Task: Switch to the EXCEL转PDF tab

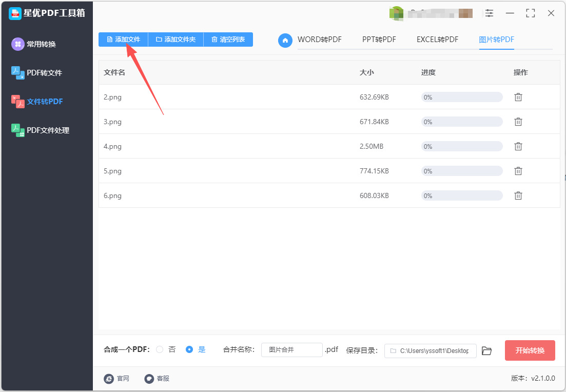Action: coord(438,40)
